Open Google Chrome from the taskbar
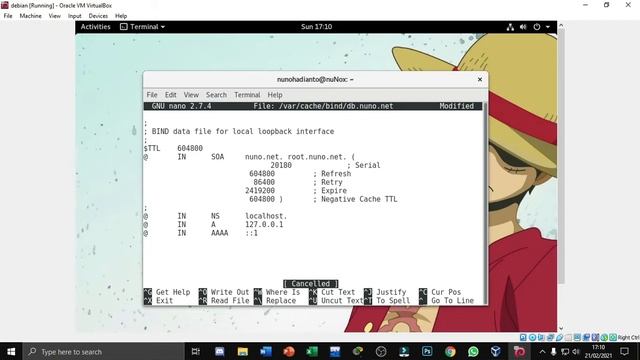Viewport: 640px width, 360px height. coord(450,351)
